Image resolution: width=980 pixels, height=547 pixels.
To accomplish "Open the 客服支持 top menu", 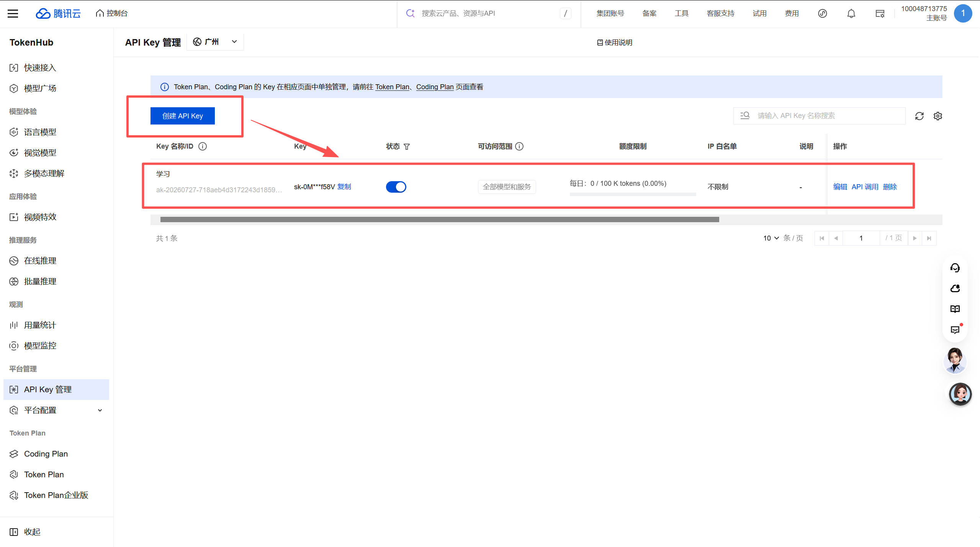I will [721, 13].
